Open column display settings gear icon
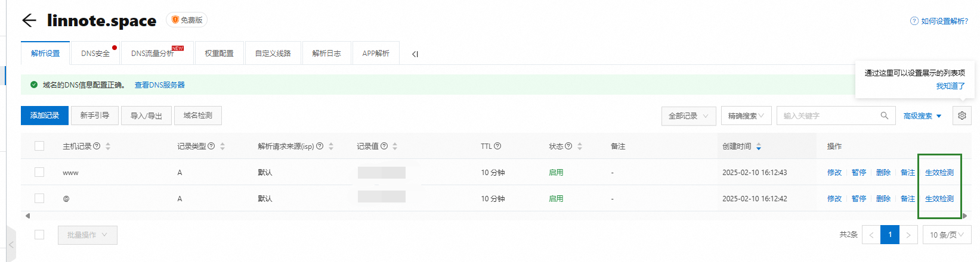Viewport: 980px width, 262px height. [962, 116]
